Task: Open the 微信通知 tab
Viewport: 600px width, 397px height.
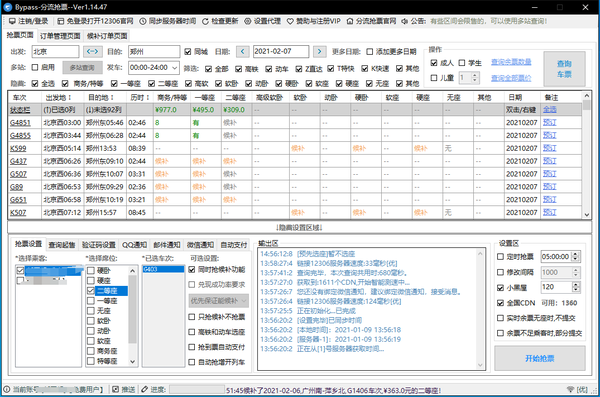Action: pos(200,245)
